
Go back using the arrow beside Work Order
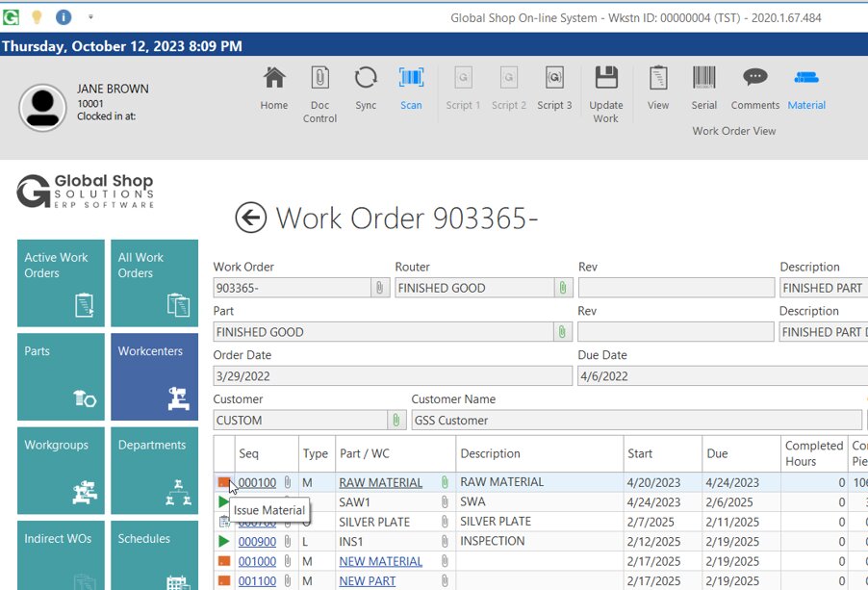point(251,218)
